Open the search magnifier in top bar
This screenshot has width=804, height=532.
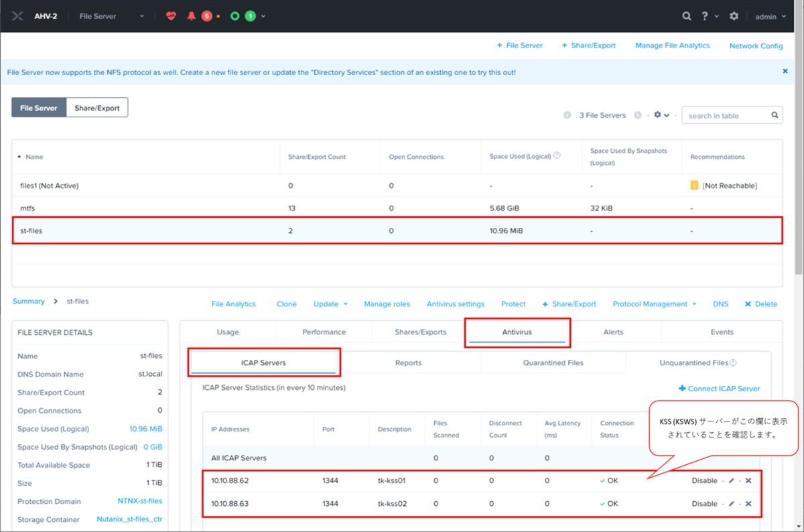coord(687,16)
